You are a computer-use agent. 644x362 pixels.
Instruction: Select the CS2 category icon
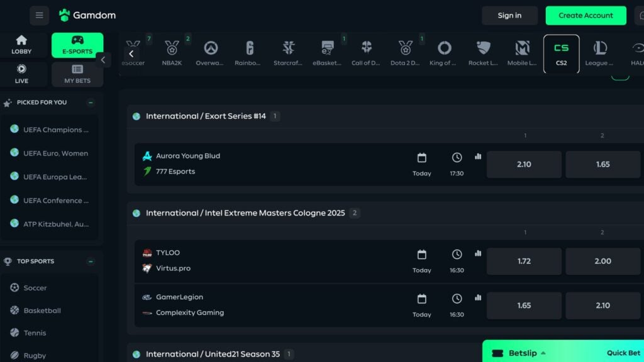561,54
